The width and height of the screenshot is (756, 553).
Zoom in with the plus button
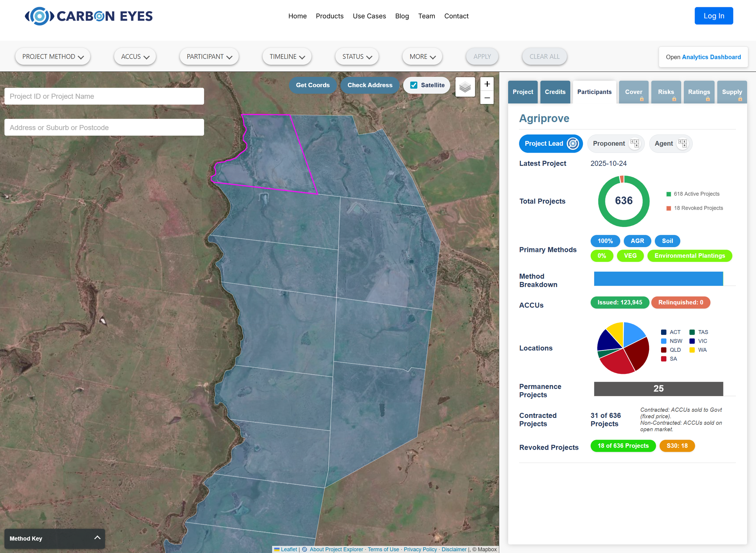(x=487, y=84)
